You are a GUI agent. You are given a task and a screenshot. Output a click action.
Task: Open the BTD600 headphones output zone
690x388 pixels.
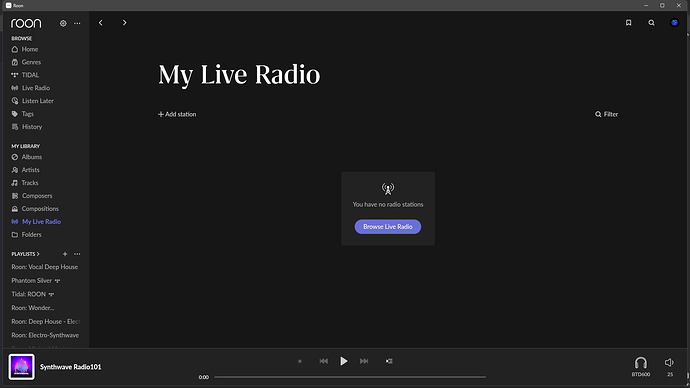tap(641, 366)
